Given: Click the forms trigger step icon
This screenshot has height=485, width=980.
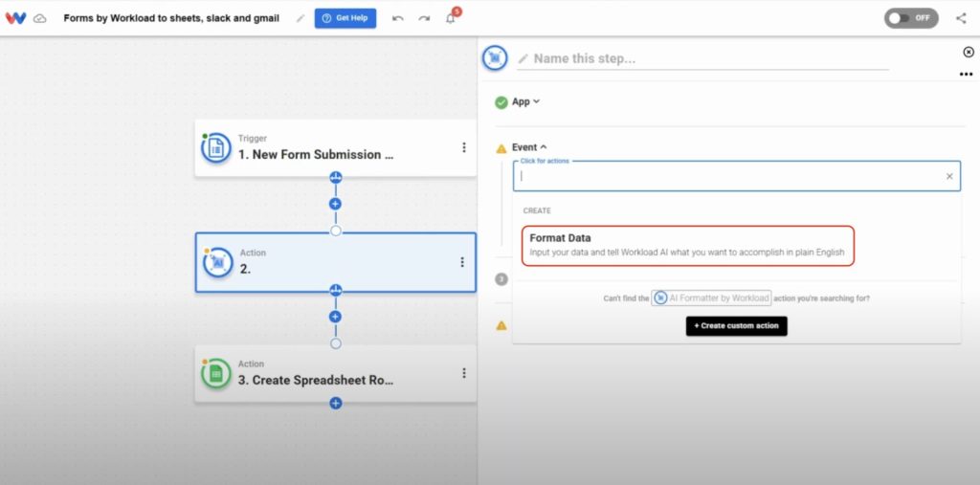Looking at the screenshot, I should [x=216, y=148].
